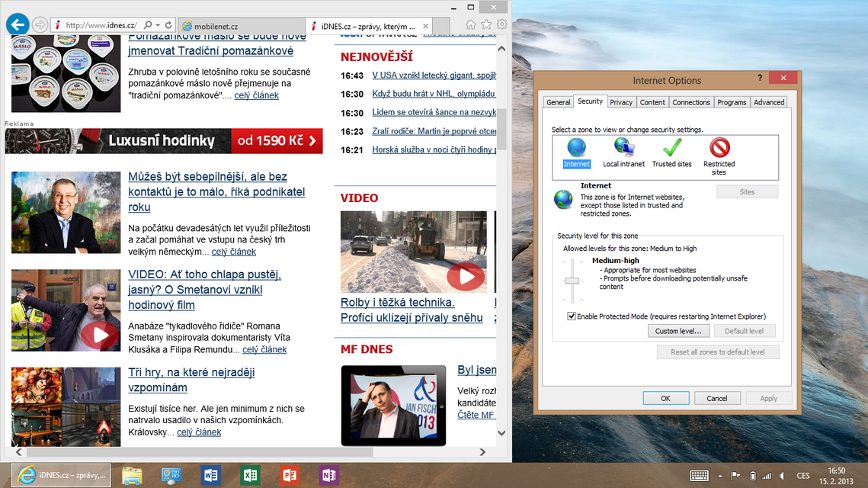
Task: Expand the address bar search dropdown arrow
Action: pos(157,25)
